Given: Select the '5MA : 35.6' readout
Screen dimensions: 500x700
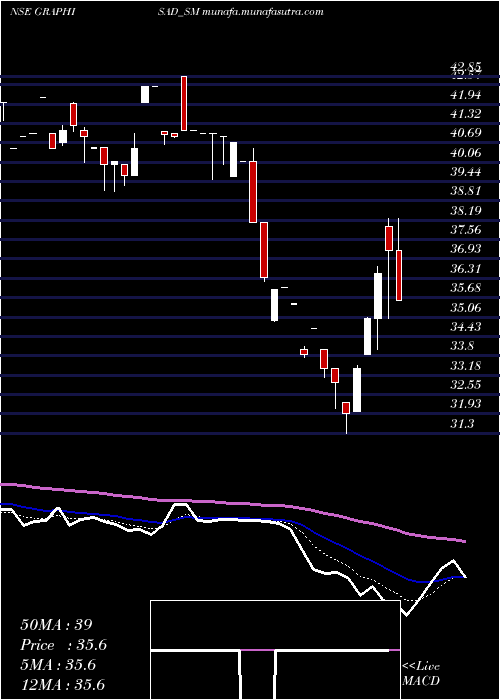Looking at the screenshot, I should (58, 665).
